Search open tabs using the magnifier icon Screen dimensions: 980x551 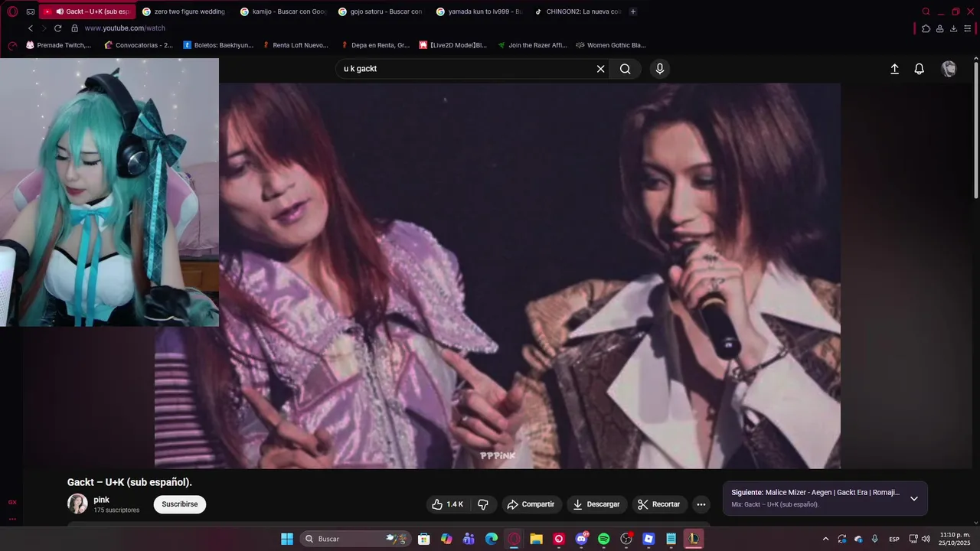tap(926, 11)
